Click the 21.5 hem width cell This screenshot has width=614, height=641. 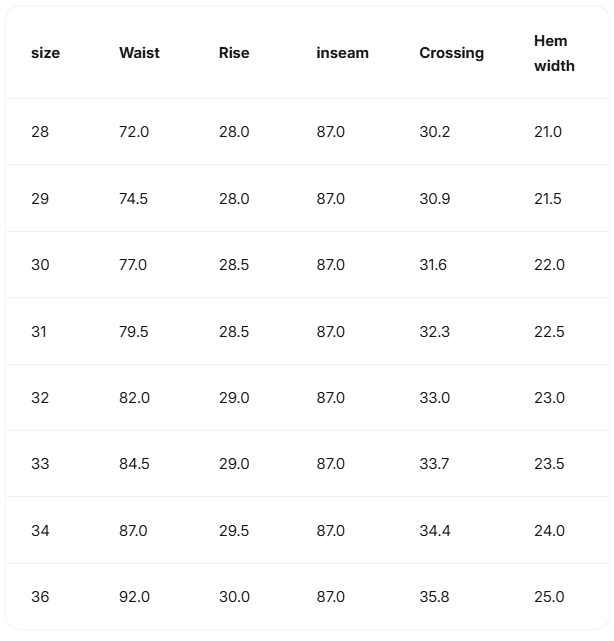(548, 198)
